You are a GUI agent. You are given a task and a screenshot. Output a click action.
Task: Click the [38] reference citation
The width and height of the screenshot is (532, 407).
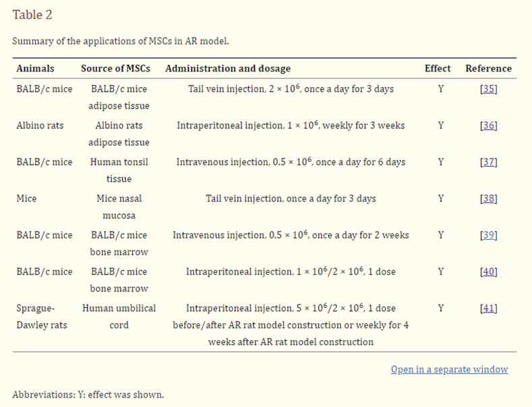(488, 198)
